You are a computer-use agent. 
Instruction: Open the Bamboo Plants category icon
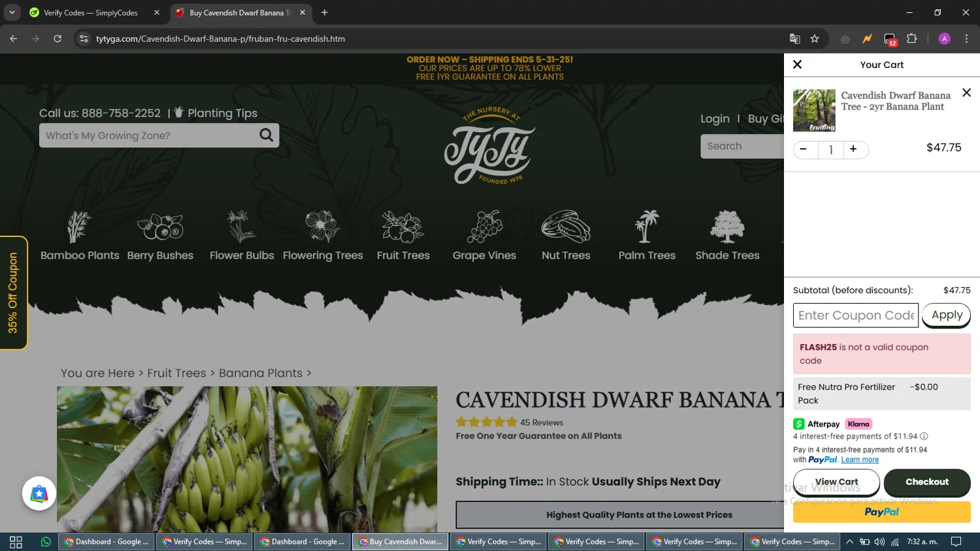point(78,227)
